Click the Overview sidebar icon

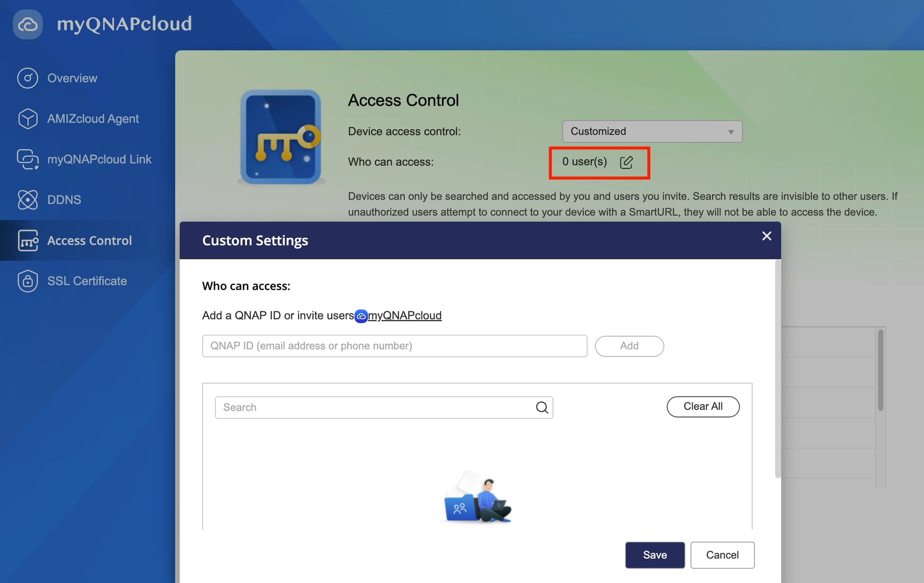pos(27,78)
